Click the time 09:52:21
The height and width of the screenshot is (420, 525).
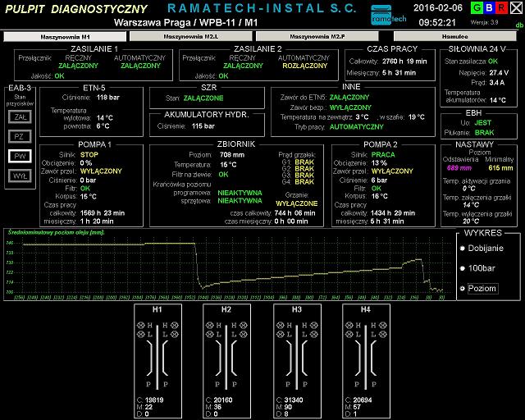point(437,22)
